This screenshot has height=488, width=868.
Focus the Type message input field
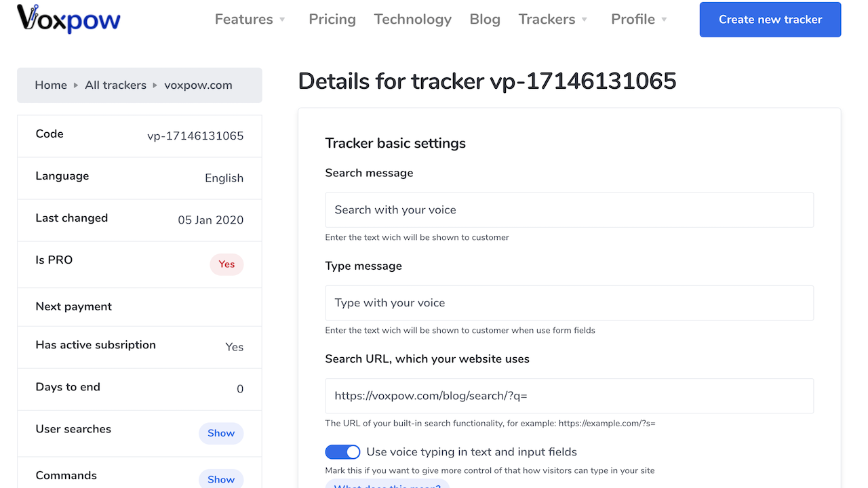click(x=569, y=303)
